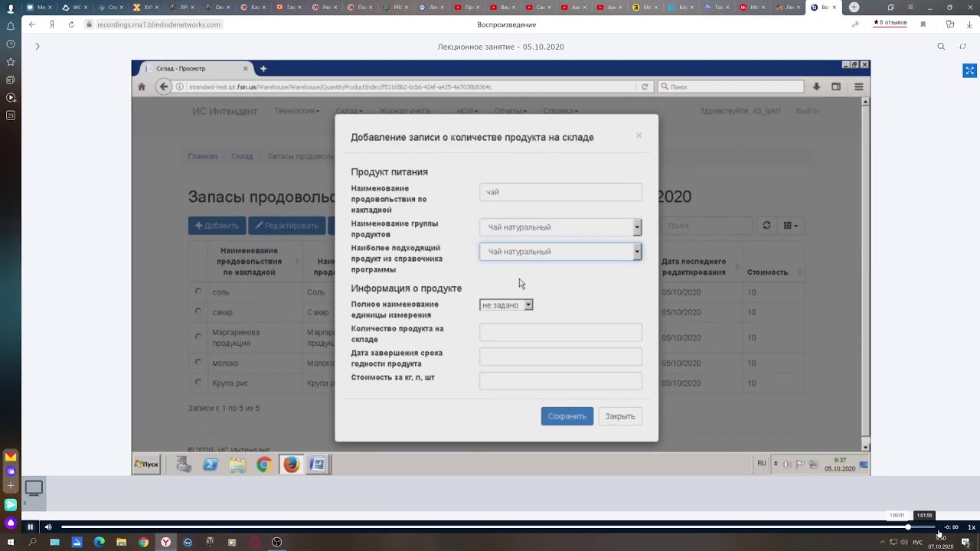Select the radio button for 'Маргаринова продукция' row
This screenshot has width=980, height=551.
point(198,336)
